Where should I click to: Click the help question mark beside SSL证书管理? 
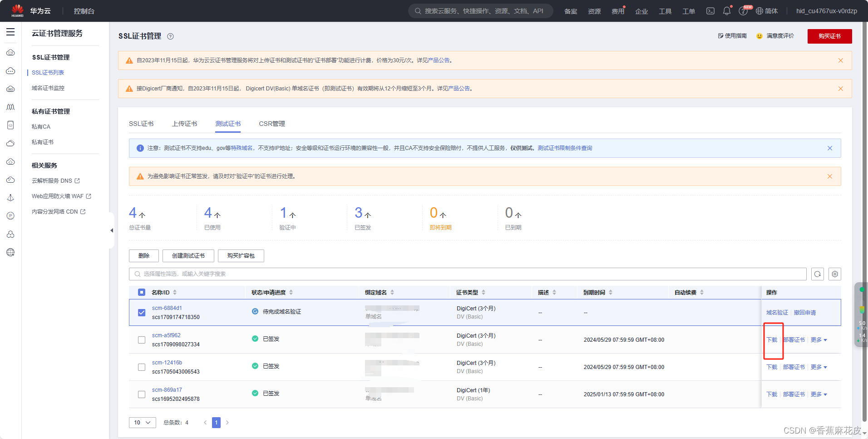170,36
